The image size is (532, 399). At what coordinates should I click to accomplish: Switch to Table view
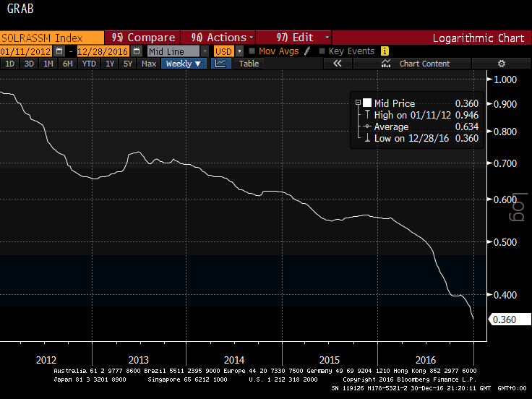tap(249, 64)
